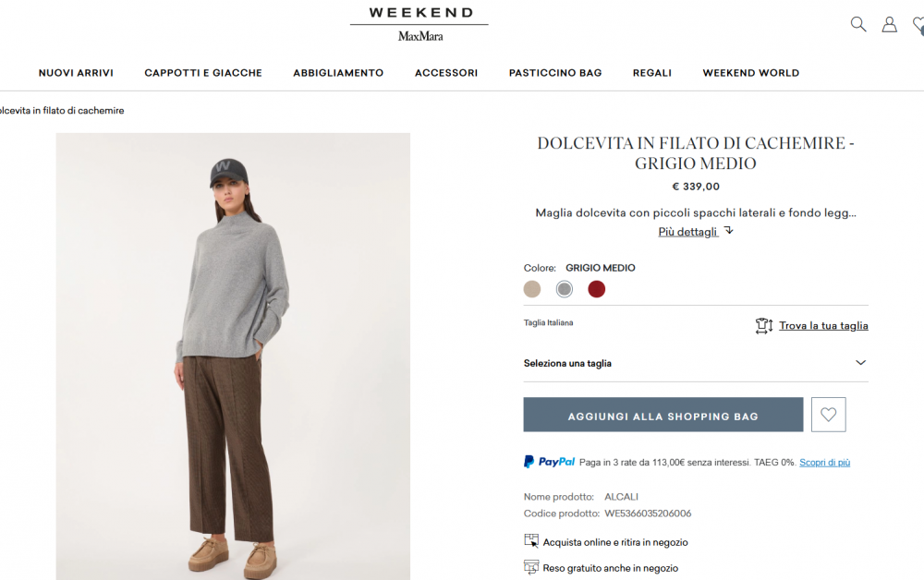Open the Cappotti e Giacche menu

[x=203, y=73]
